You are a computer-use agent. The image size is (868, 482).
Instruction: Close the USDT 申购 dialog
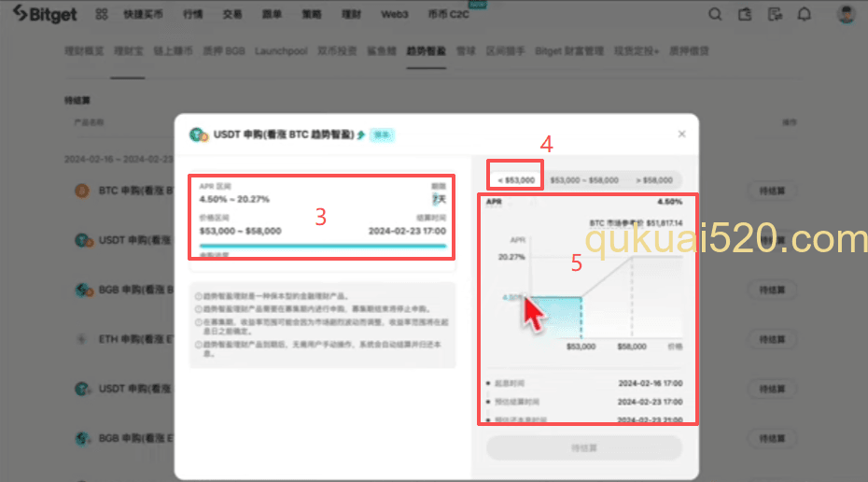[x=681, y=135]
